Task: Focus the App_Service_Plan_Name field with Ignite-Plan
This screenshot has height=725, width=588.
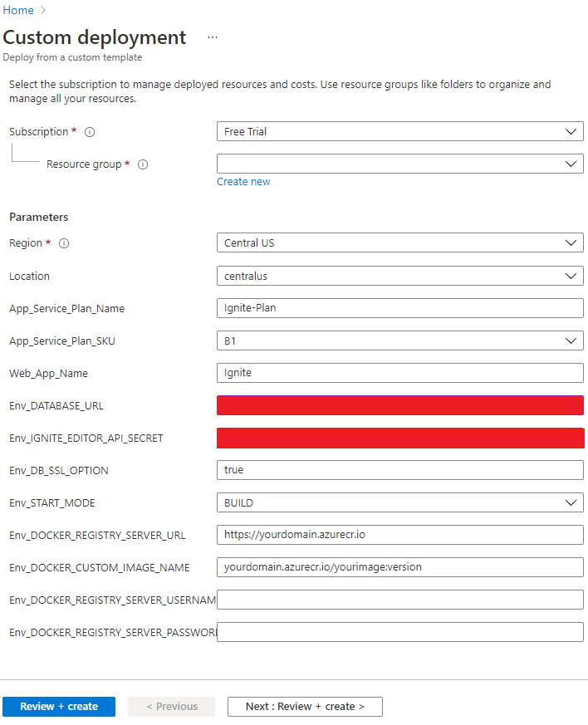Action: (x=399, y=308)
